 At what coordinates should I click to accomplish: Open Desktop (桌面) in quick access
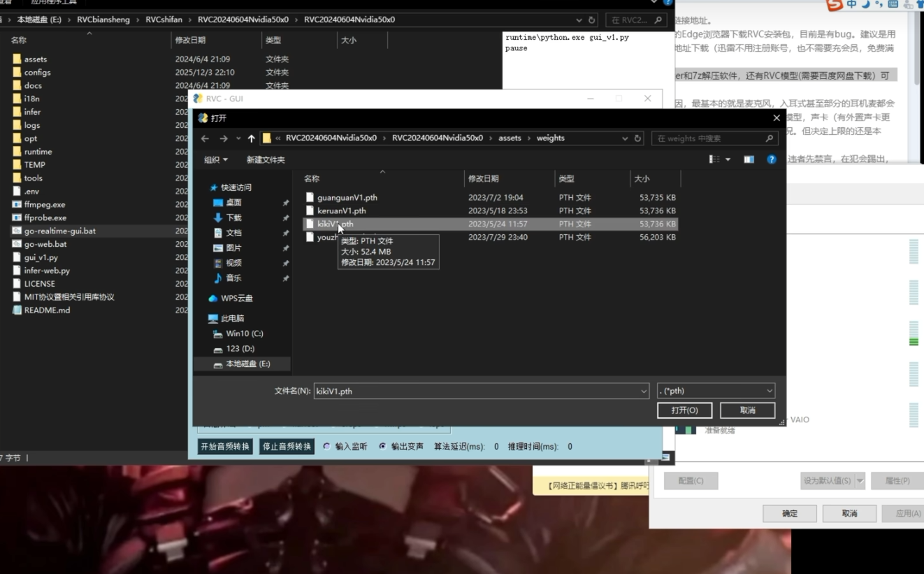pos(233,203)
